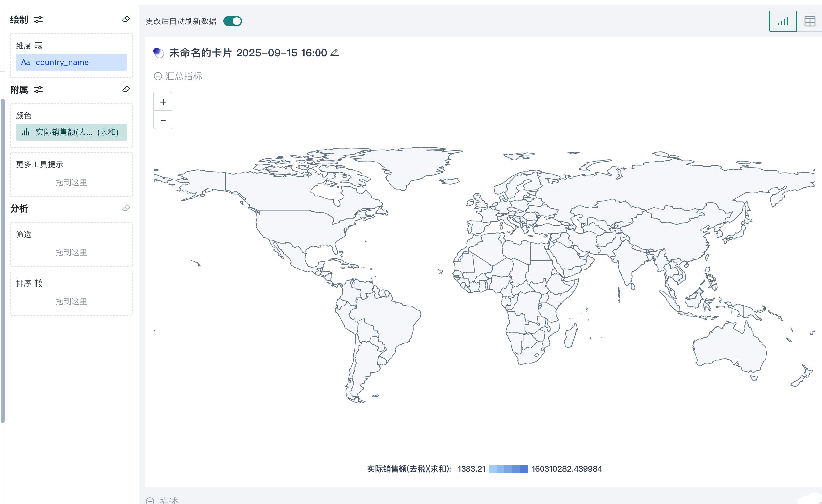The height and width of the screenshot is (504, 822).
Task: Click the 更多工具提示 drop zone
Action: pyautogui.click(x=71, y=182)
